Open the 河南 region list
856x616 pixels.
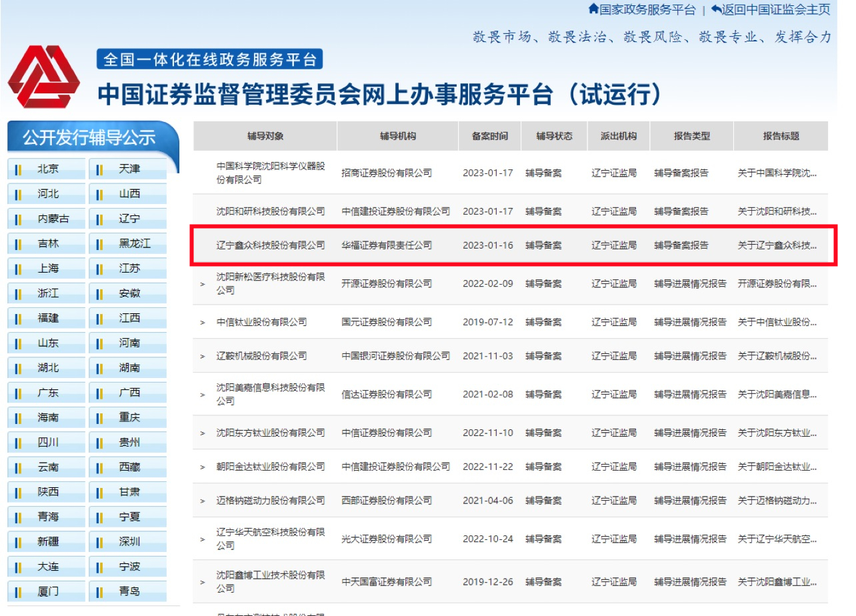[x=129, y=343]
